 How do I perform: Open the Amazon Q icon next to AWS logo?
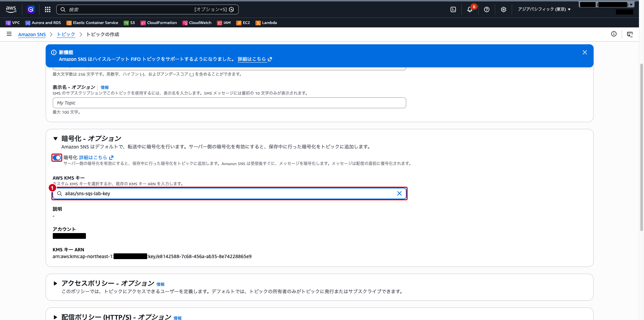pyautogui.click(x=31, y=9)
